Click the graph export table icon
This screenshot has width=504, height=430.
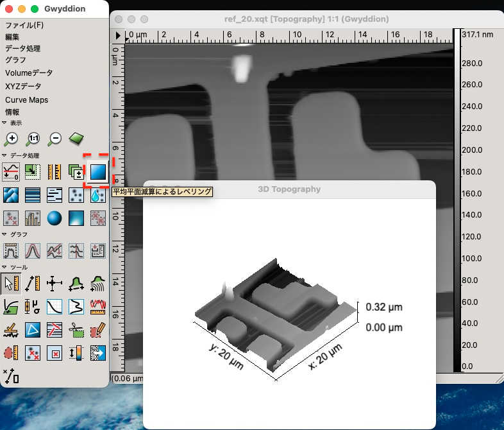coord(98,251)
